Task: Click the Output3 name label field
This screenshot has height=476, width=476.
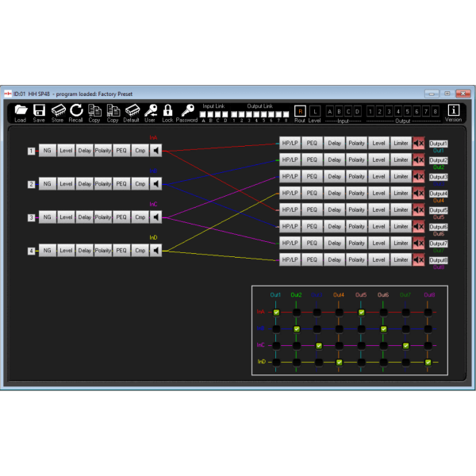Action: coord(439,177)
